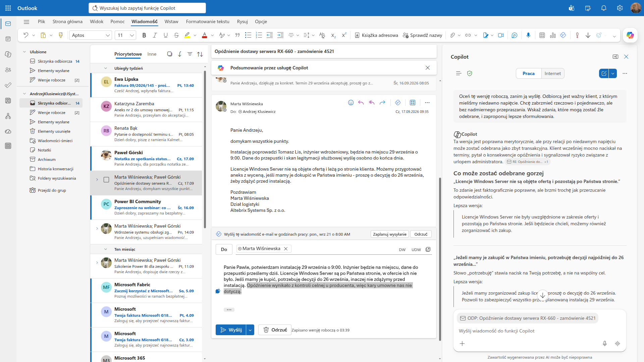Click the format painter icon
This screenshot has height=362, width=644.
61,35
